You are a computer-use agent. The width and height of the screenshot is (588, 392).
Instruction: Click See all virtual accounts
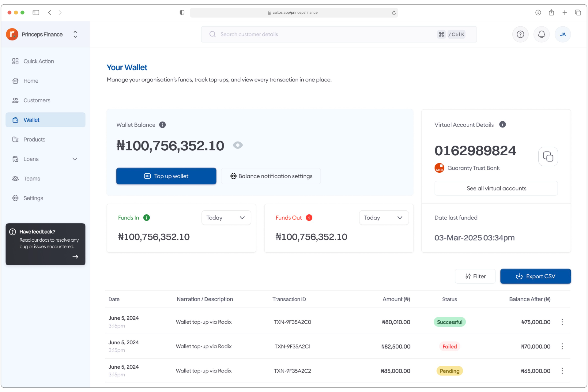pyautogui.click(x=496, y=188)
